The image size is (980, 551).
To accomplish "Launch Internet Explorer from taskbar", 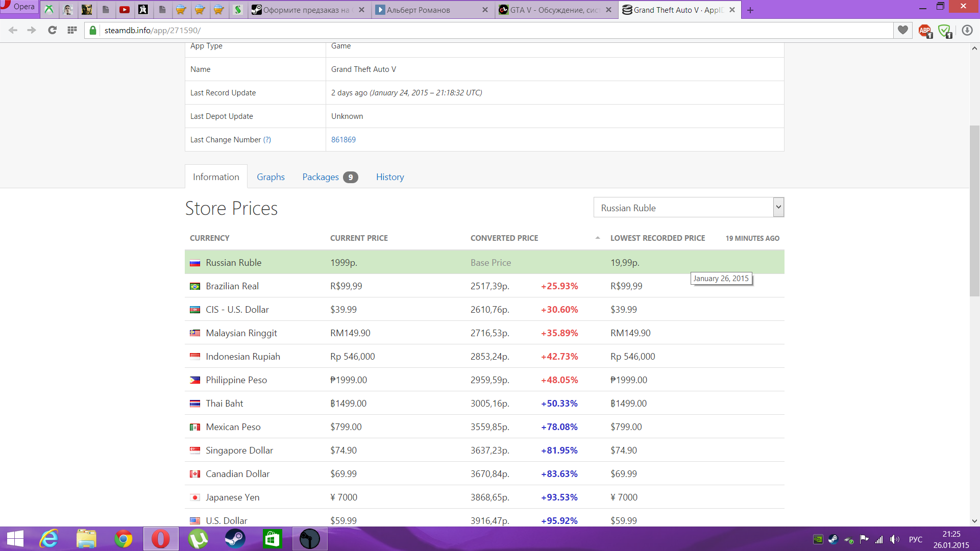I will pyautogui.click(x=50, y=539).
